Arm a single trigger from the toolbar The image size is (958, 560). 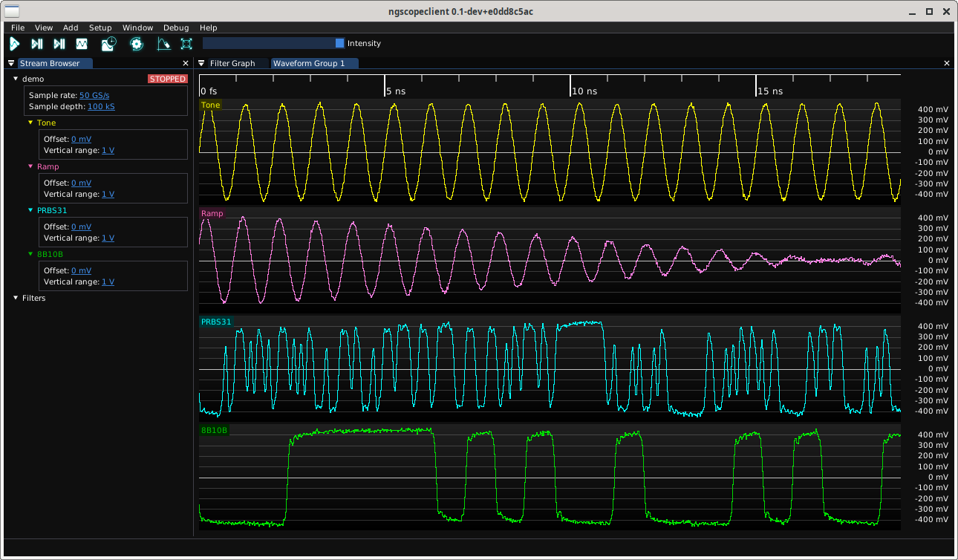click(x=36, y=44)
